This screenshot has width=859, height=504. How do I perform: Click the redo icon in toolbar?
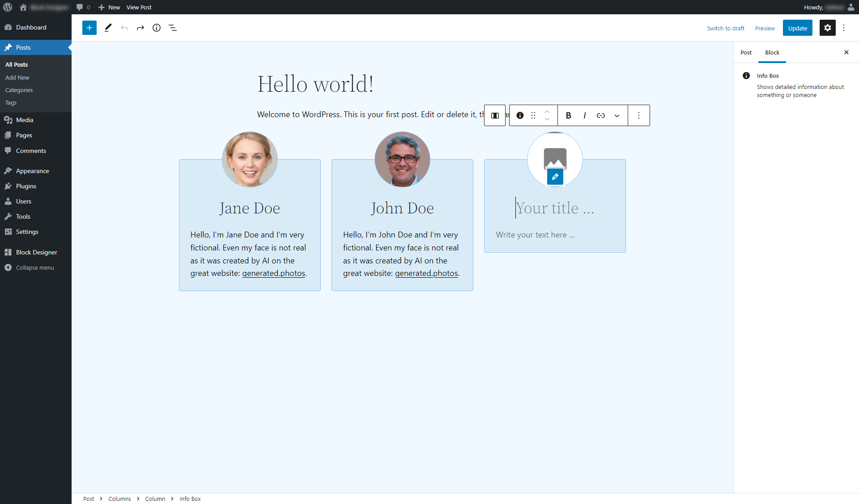click(x=140, y=28)
